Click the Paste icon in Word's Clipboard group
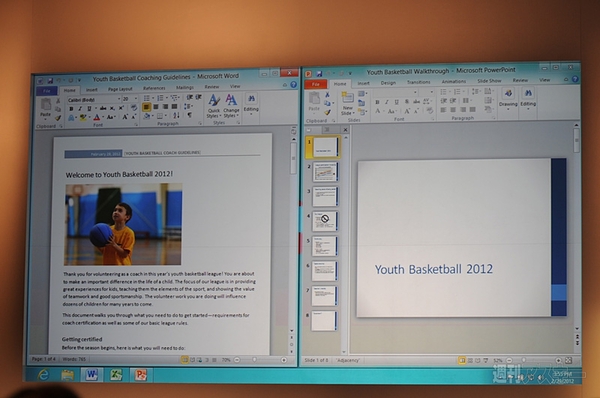The width and height of the screenshot is (600, 398). [46, 104]
